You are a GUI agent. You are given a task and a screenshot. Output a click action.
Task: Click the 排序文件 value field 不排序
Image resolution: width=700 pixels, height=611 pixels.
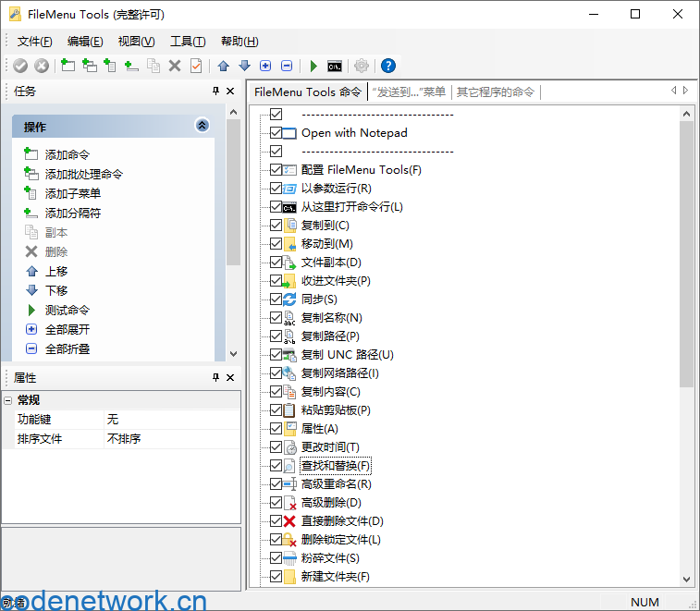(172, 439)
